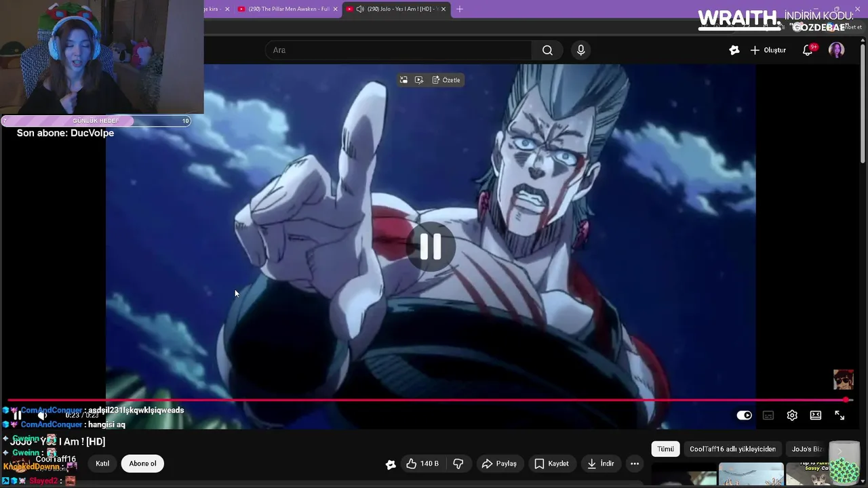This screenshot has width=868, height=488.
Task: Pause the video via center overlay
Action: [x=431, y=247]
